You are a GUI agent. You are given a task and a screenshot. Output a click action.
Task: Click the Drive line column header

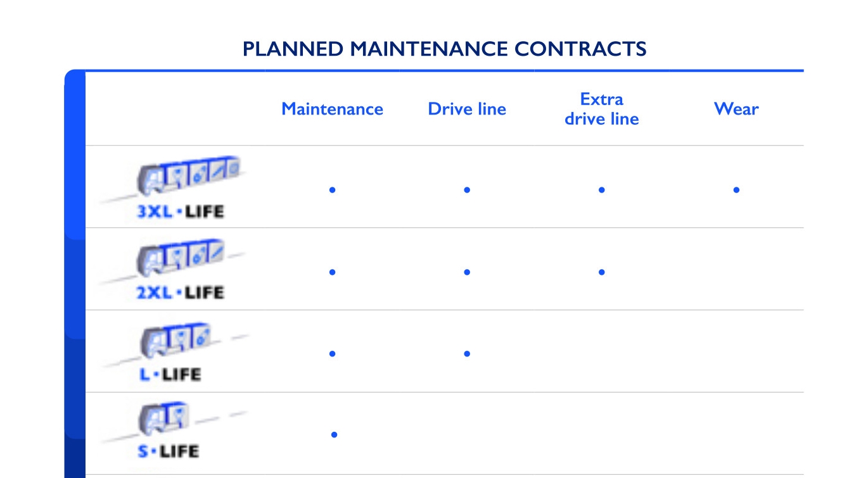pos(467,109)
